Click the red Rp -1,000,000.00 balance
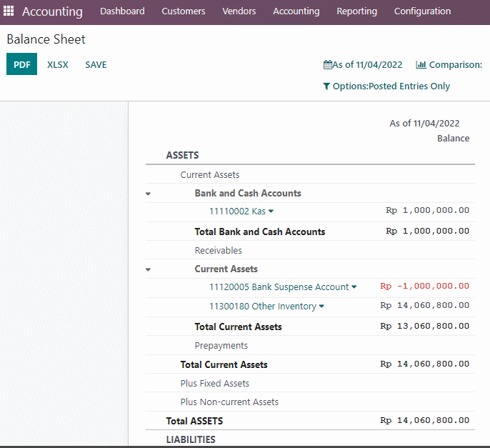490x448 pixels. click(x=424, y=286)
